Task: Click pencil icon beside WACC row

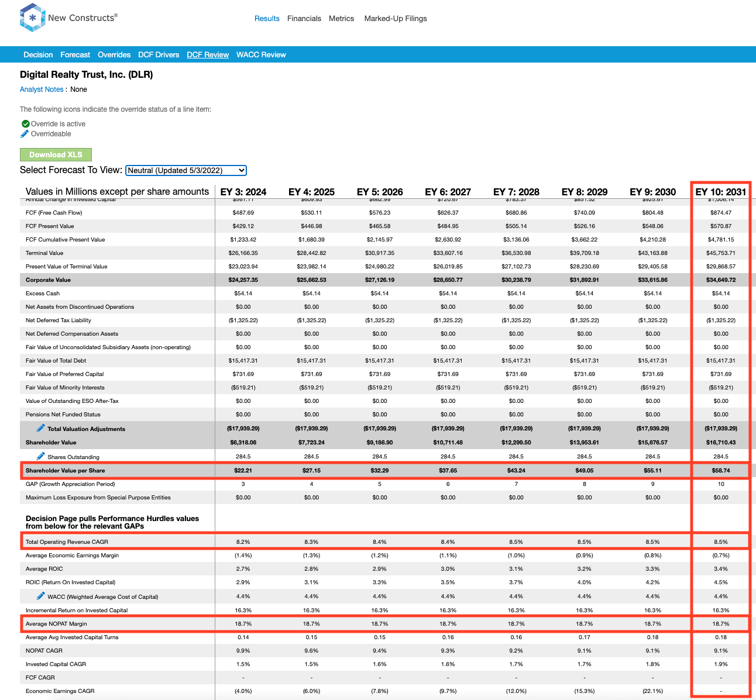Action: 40,596
